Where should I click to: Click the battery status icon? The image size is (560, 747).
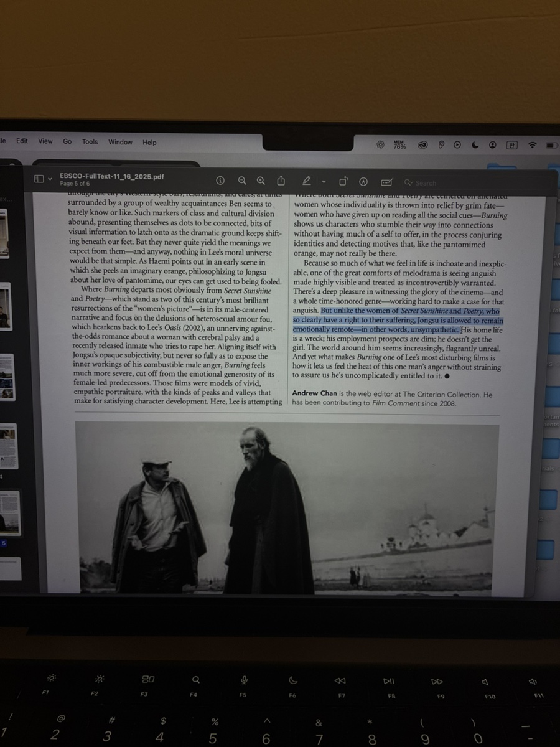pos(552,145)
